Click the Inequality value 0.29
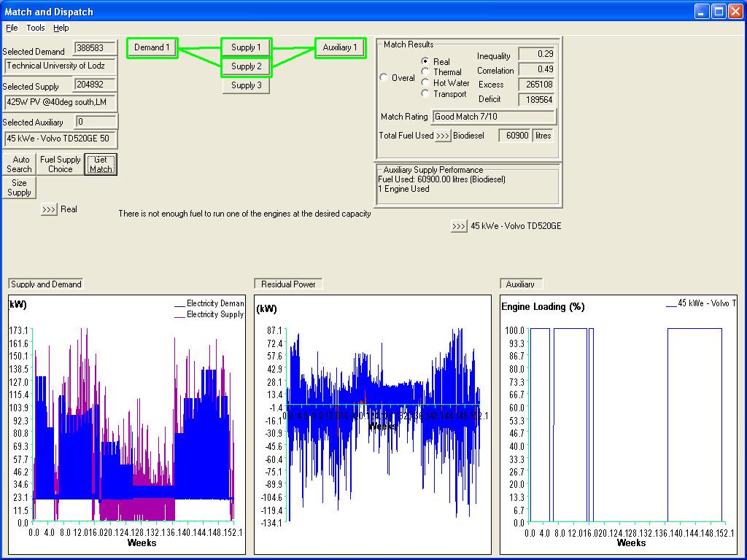The image size is (747, 560). pos(537,54)
